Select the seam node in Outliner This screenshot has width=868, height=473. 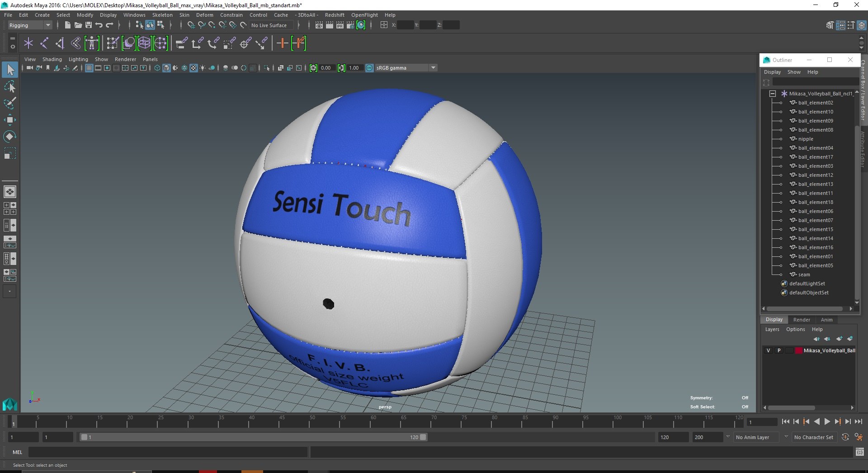804,274
